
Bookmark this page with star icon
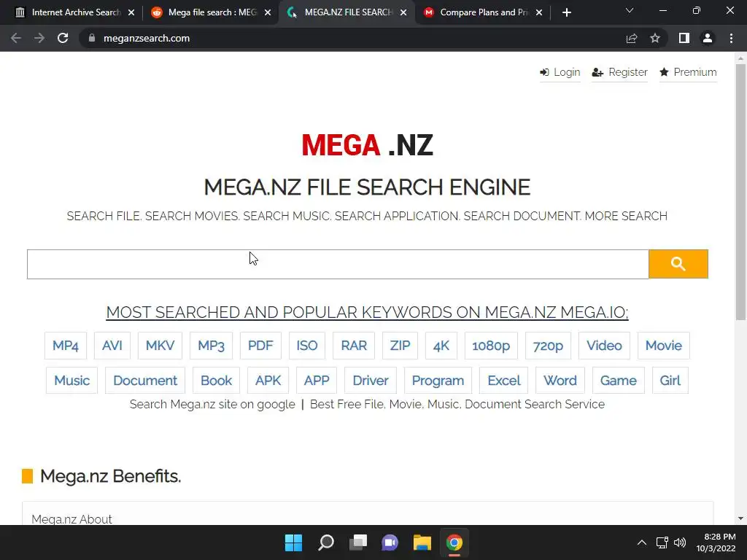click(x=655, y=38)
